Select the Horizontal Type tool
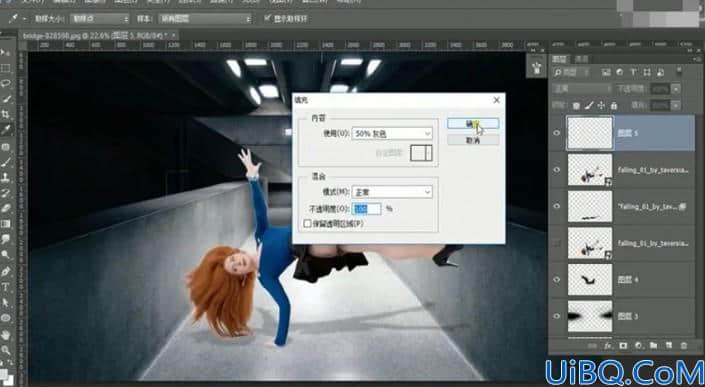The height and width of the screenshot is (387, 705). point(5,287)
